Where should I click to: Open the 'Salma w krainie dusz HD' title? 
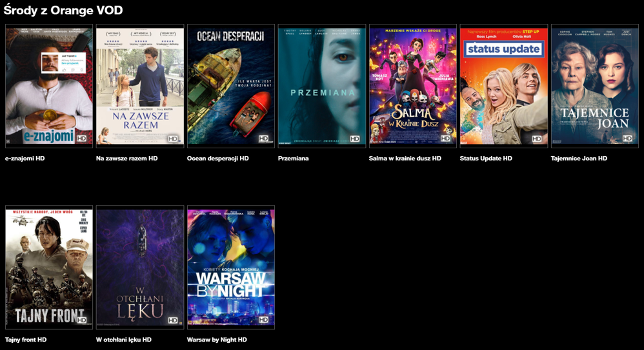coord(405,159)
